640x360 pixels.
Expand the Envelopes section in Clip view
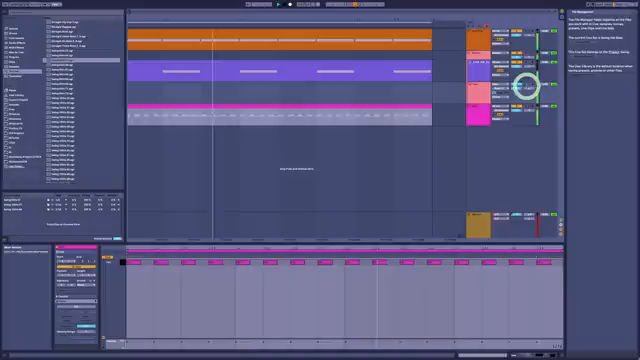pos(57,297)
